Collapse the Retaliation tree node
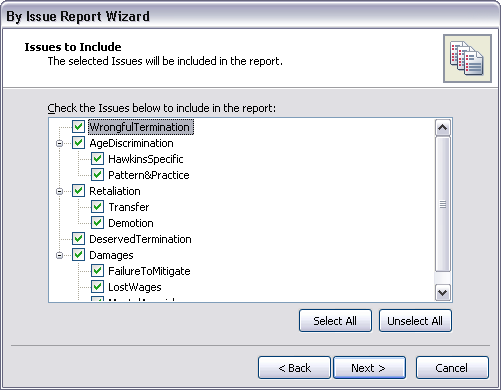Screen dimensions: 501x390 (59, 191)
